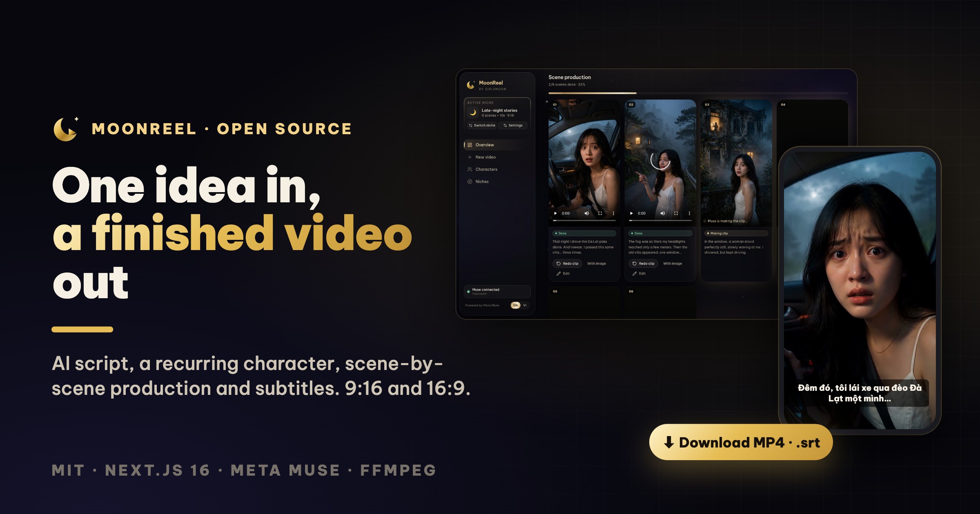
Task: Click the Done badge on scene 01
Action: pyautogui.click(x=584, y=233)
